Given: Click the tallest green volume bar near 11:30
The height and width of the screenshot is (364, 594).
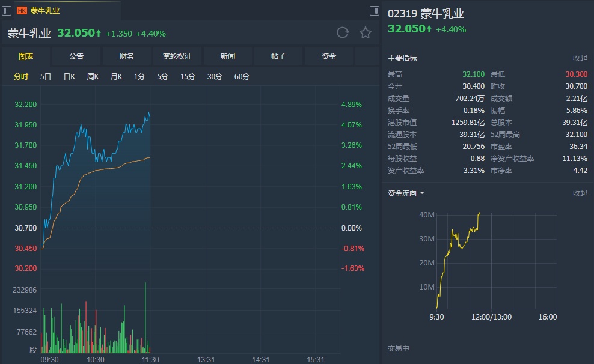Looking at the screenshot, I should pyautogui.click(x=145, y=318).
